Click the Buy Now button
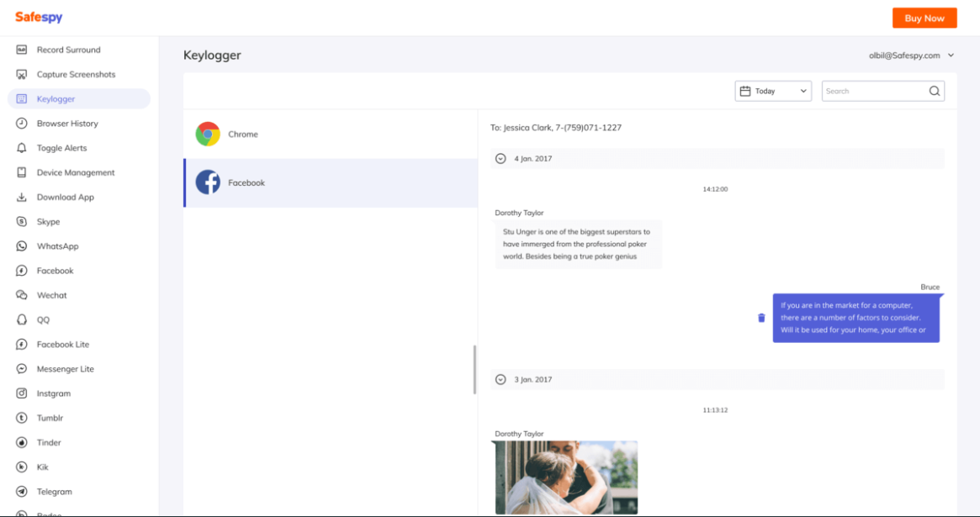980x517 pixels. (924, 18)
